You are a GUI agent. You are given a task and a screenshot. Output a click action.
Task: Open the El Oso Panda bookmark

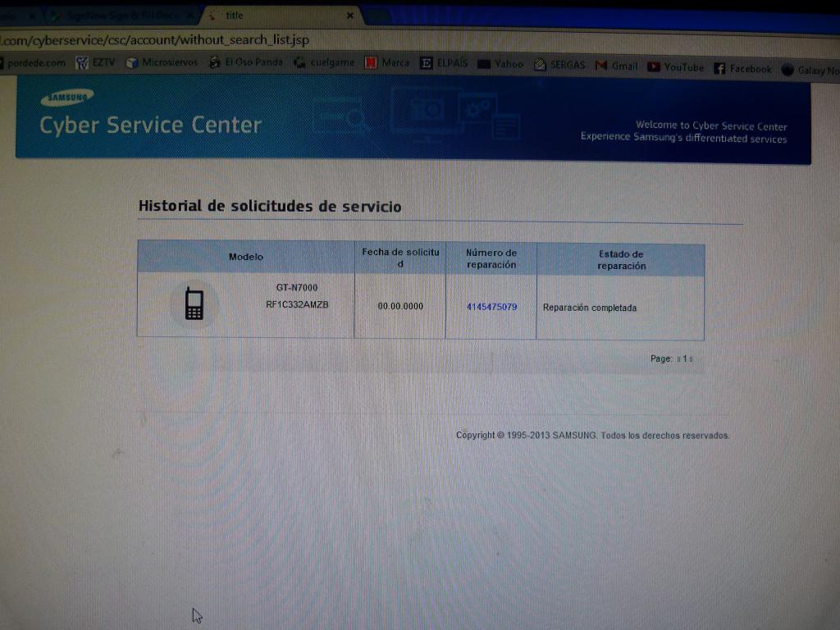246,62
